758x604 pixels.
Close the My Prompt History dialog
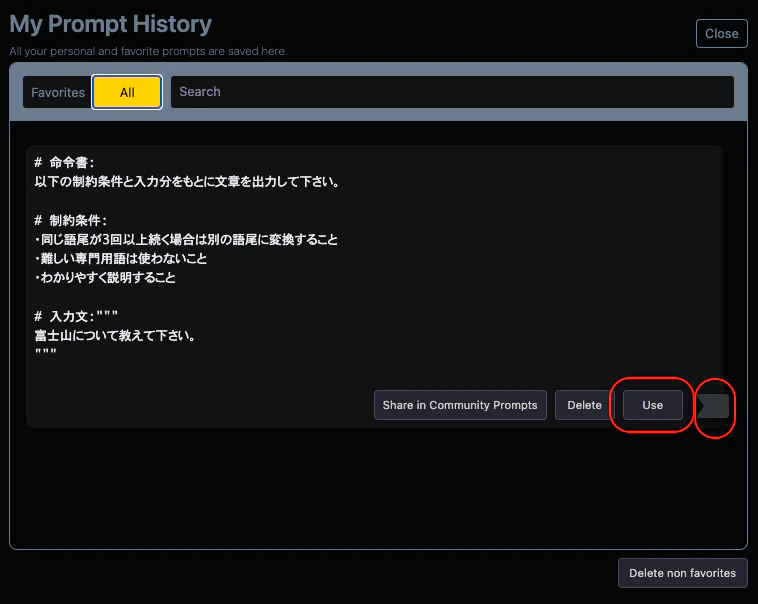(721, 33)
